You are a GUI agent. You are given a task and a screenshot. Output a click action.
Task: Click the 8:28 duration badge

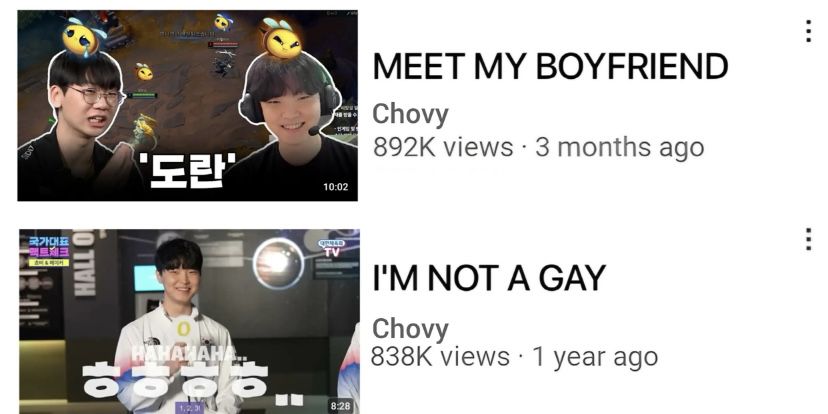(x=340, y=406)
